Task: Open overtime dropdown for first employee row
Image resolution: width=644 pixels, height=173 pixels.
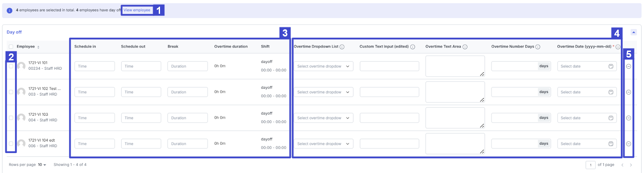Action: (x=323, y=66)
